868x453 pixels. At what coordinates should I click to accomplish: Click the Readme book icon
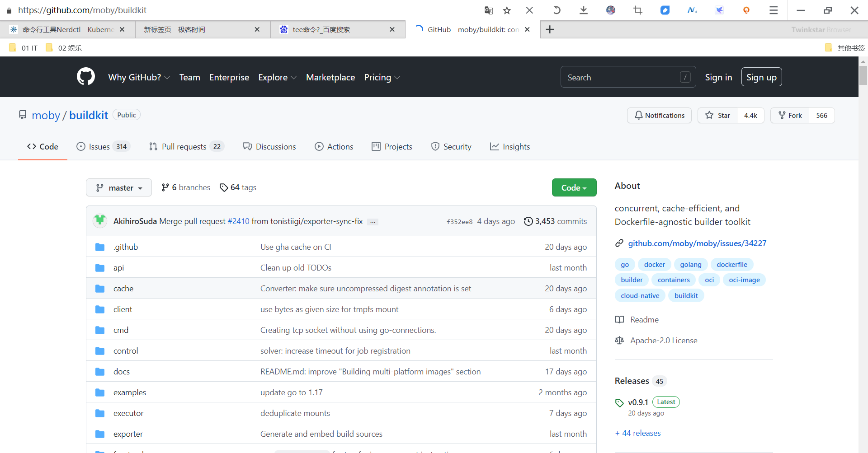tap(619, 320)
